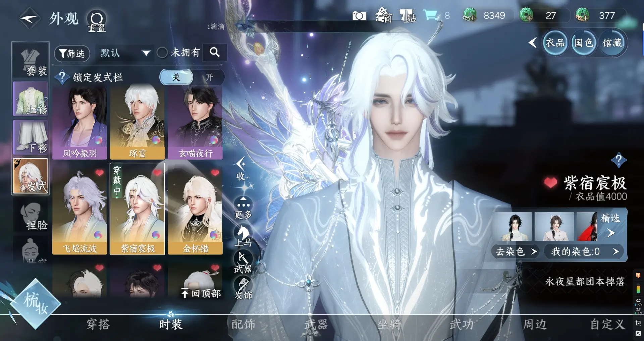Open the 国色 round button

click(584, 43)
